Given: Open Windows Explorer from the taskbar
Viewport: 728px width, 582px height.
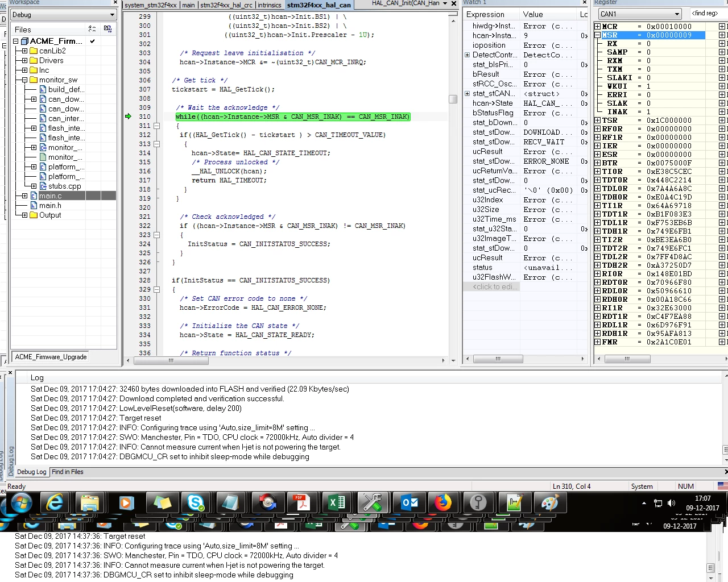Looking at the screenshot, I should point(90,503).
